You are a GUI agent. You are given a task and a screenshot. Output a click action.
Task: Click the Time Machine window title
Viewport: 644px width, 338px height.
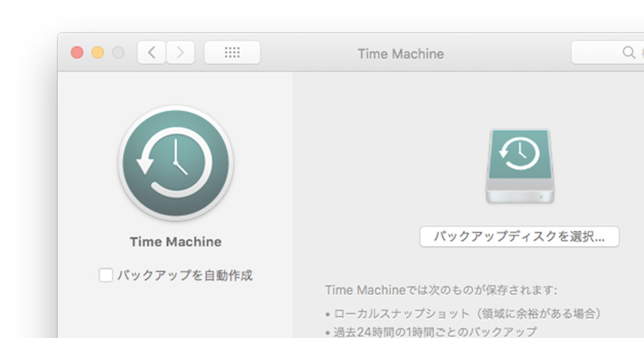tap(401, 54)
